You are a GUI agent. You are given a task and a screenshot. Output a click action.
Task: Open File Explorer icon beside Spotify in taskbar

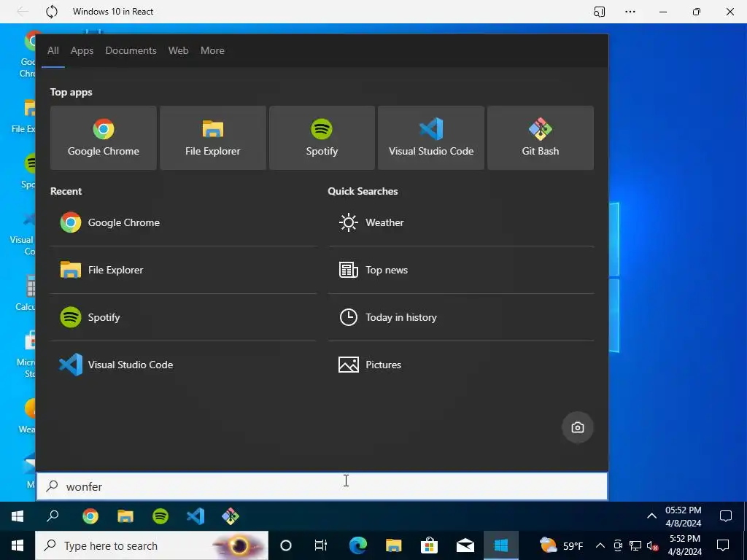(125, 516)
